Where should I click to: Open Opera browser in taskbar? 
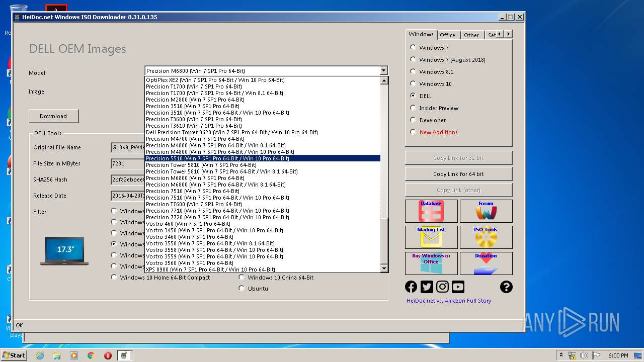coord(108,355)
